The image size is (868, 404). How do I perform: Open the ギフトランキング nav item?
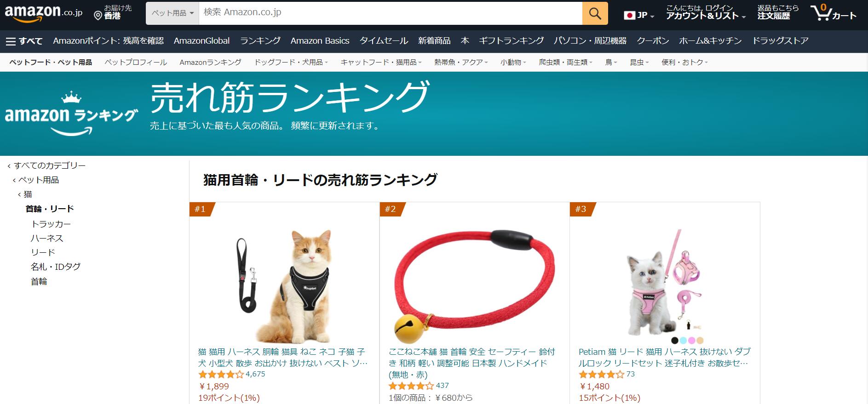coord(511,41)
